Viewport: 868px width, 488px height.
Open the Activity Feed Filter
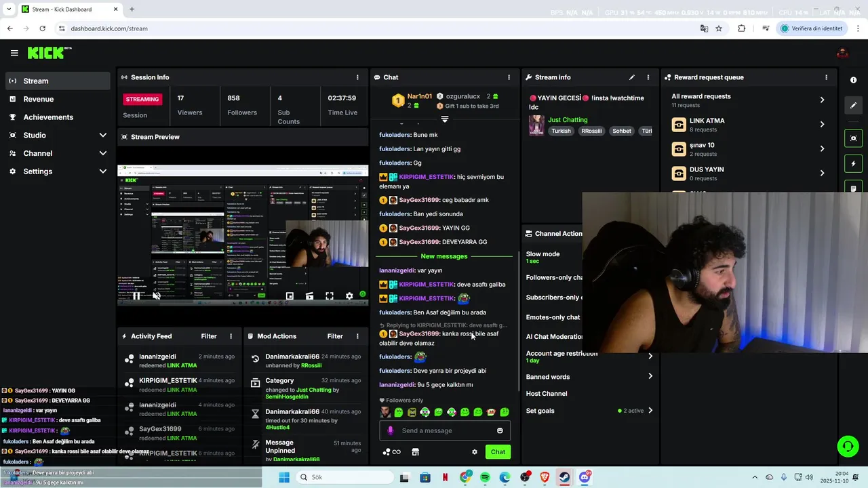pyautogui.click(x=209, y=336)
